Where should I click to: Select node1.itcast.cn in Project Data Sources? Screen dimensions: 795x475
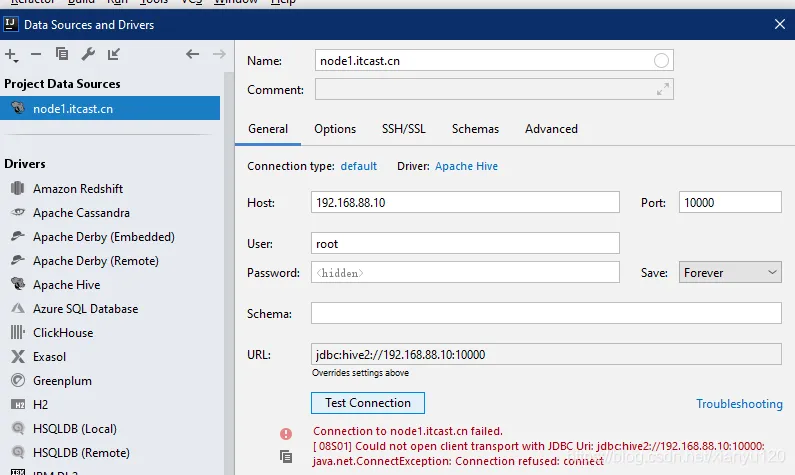110,108
